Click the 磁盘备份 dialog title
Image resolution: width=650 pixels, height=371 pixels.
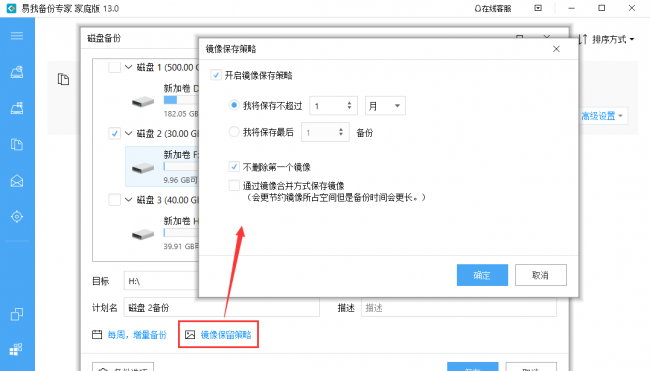pos(104,38)
